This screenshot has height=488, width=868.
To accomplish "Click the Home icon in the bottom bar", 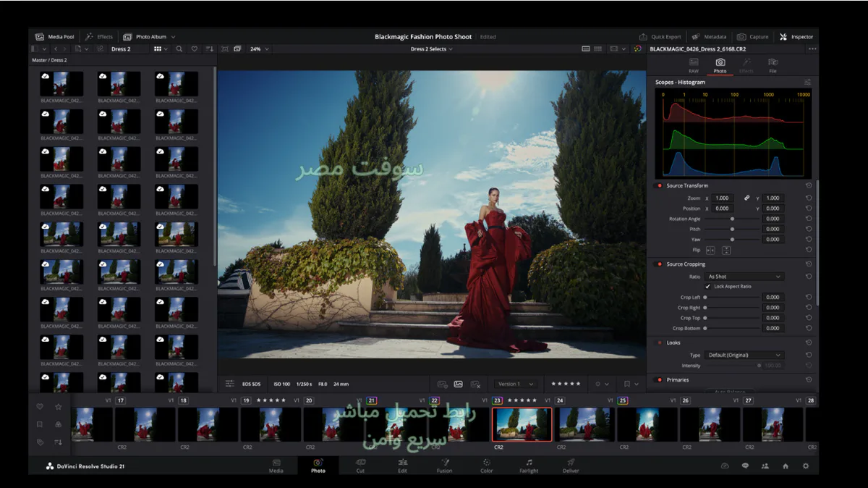I will [x=786, y=466].
